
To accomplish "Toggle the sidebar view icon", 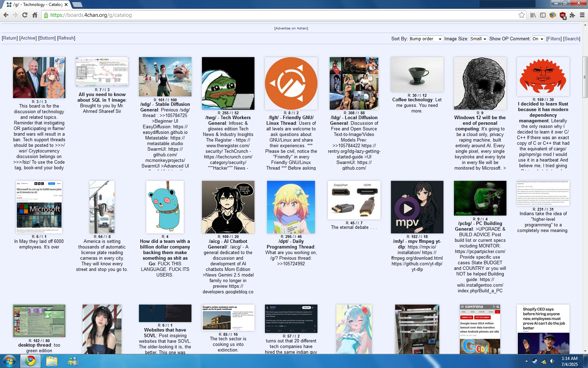I will tap(543, 15).
